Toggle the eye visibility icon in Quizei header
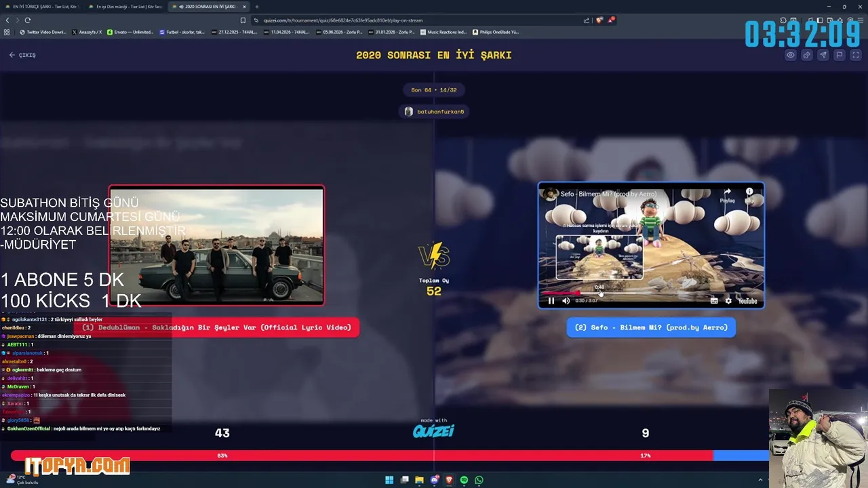Screen dimensions: 868x488 tap(791, 56)
